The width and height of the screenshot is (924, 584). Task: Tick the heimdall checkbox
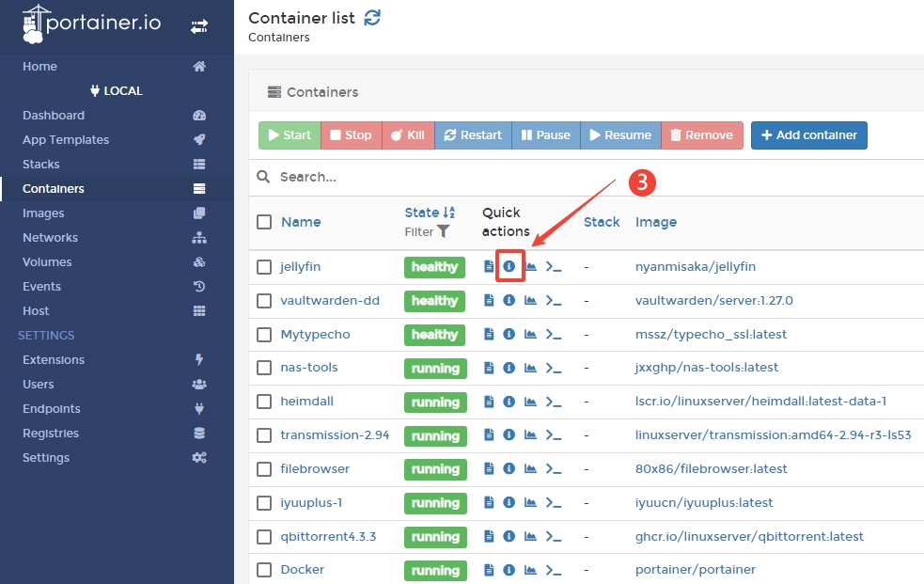click(264, 402)
